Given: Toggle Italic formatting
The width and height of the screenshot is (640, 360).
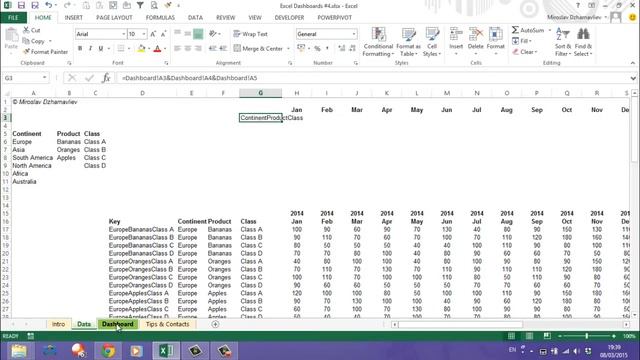Looking at the screenshot, I should tap(90, 49).
